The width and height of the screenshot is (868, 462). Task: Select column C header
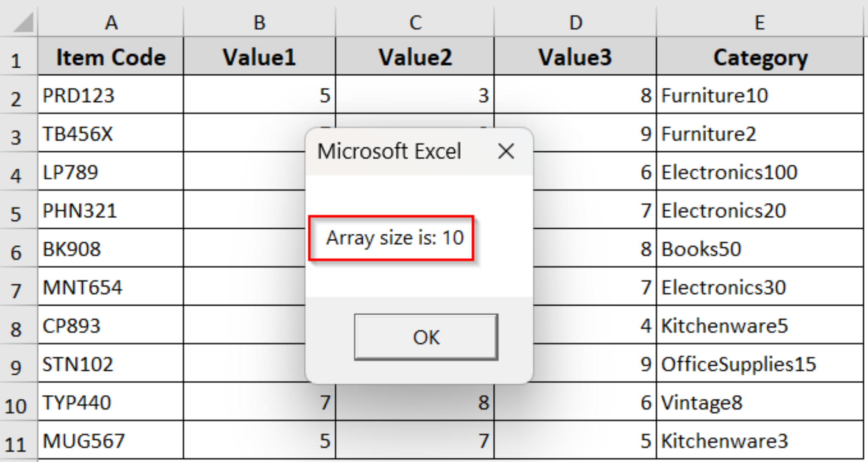[415, 22]
